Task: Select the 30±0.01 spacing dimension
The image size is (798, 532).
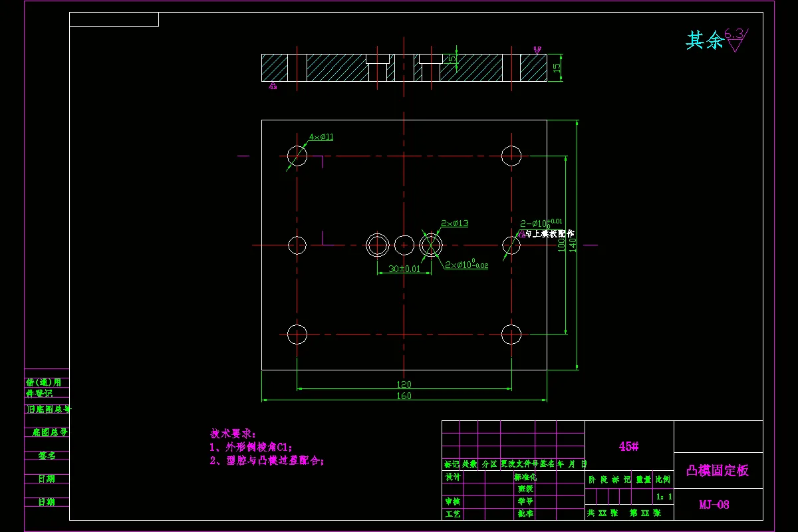Action: [404, 269]
